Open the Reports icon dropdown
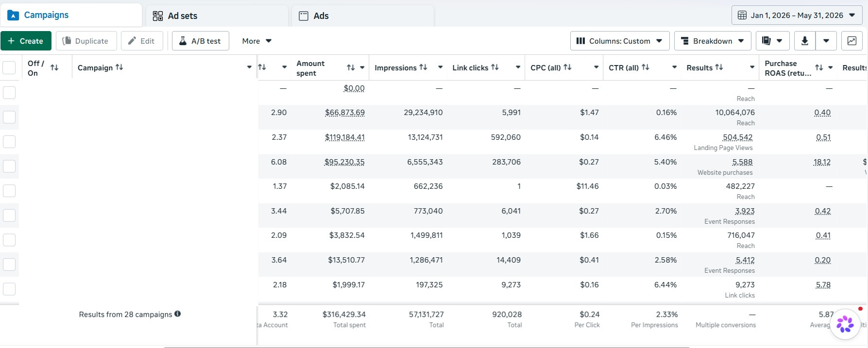This screenshot has height=348, width=868. 772,41
